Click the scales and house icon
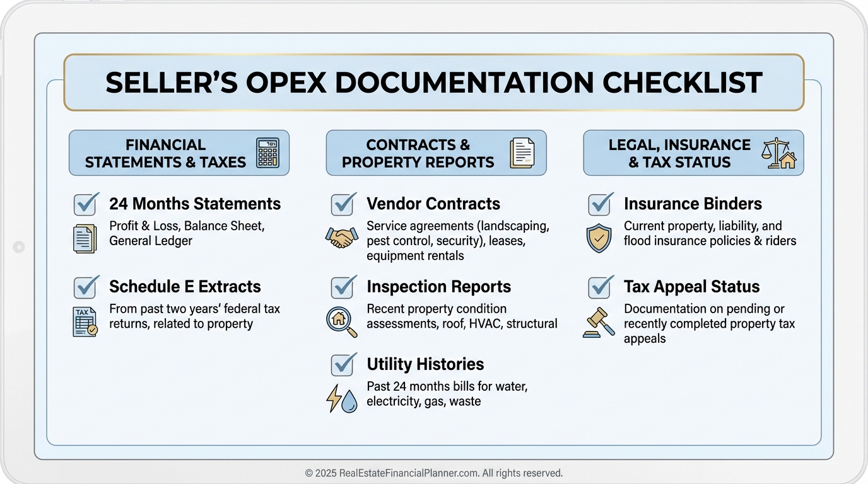868x484 pixels. (778, 153)
